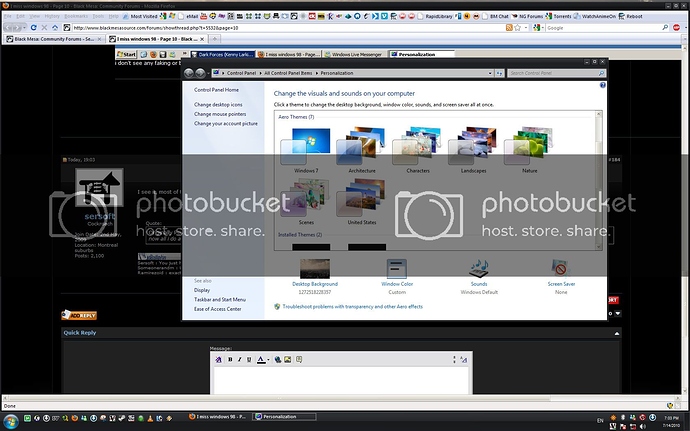Click Change desktop icons link
Viewport: 690px width, 431px height.
218,105
